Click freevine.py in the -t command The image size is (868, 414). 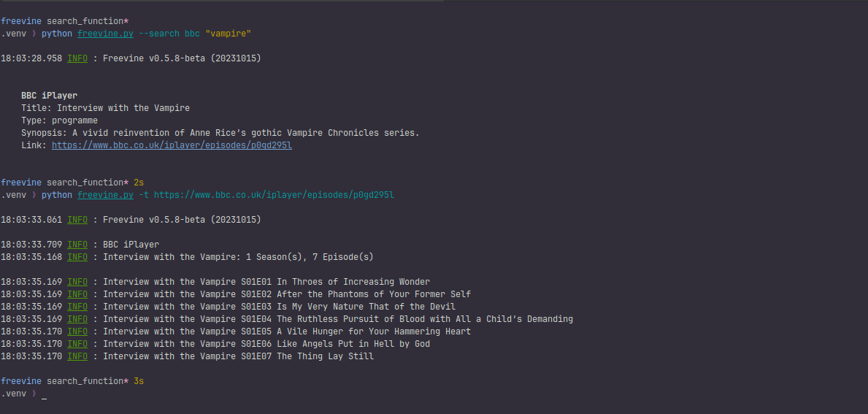coord(105,195)
